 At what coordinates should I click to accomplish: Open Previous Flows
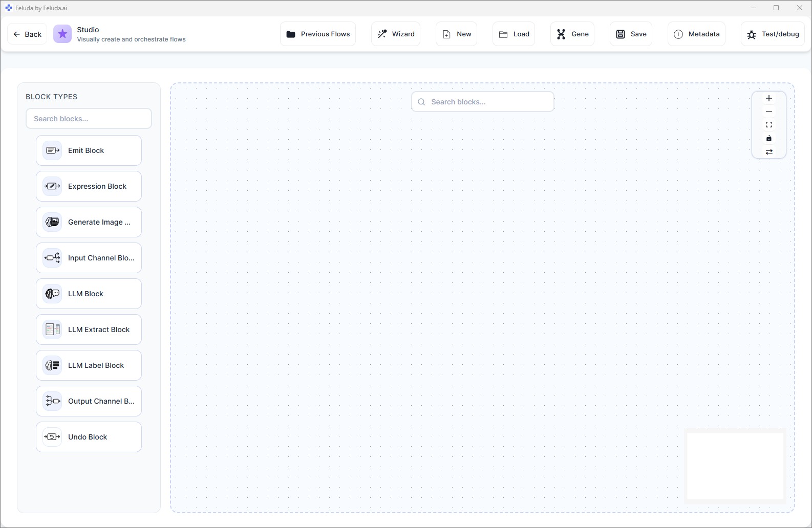click(318, 34)
